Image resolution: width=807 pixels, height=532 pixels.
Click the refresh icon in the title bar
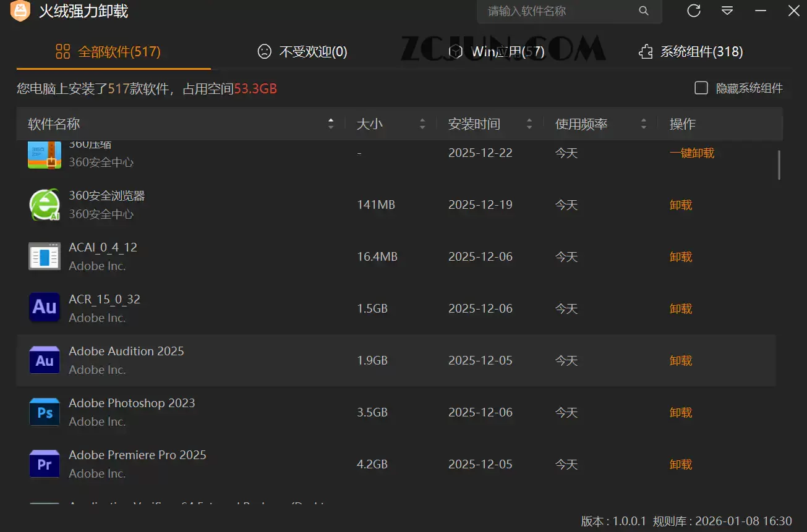point(693,11)
